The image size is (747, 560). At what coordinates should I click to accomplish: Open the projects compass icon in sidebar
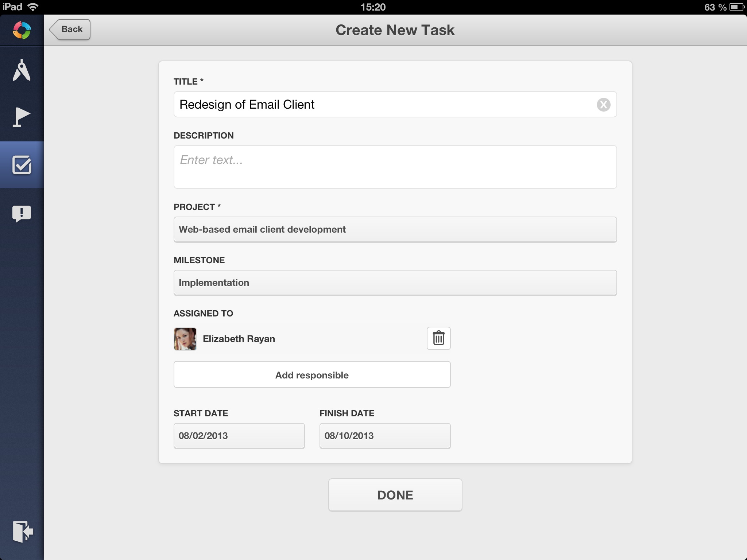click(x=22, y=70)
